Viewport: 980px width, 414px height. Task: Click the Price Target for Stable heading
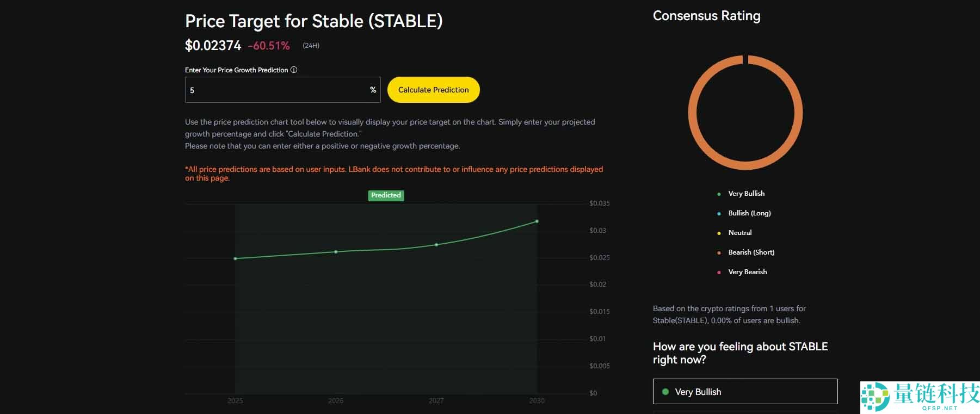314,21
